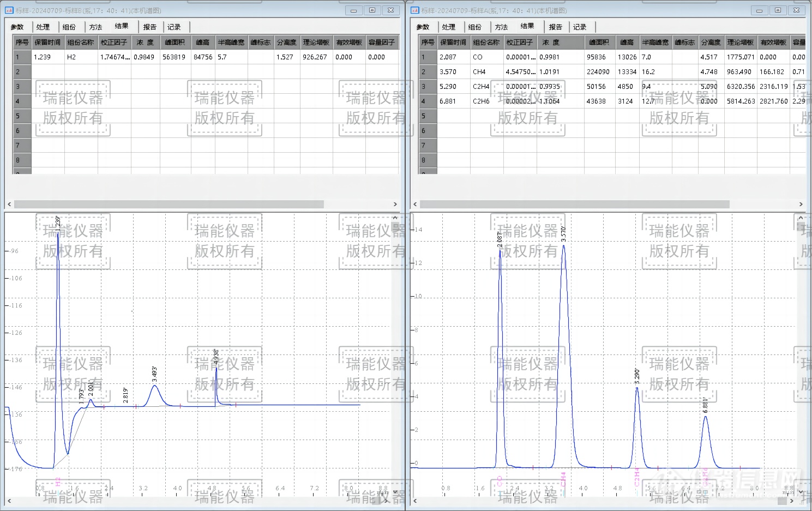Click the 3.493' peak label in chart

tap(154, 374)
